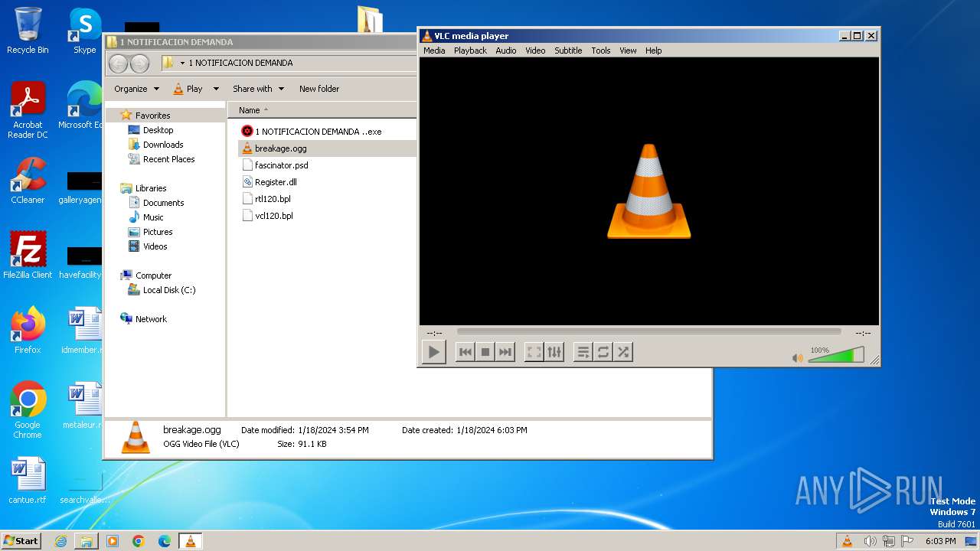Viewport: 980px width, 551px height.
Task: Open the VLC Playback menu
Action: pos(470,51)
